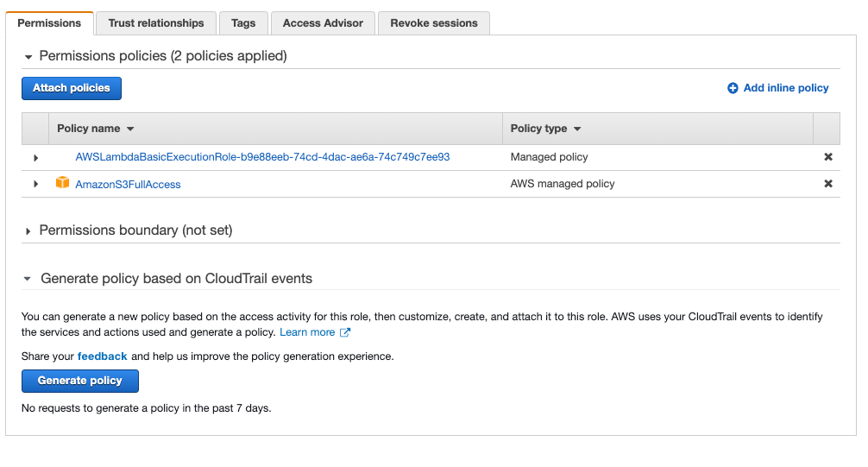The image size is (868, 467).
Task: Sort by Policy name column arrow
Action: click(130, 129)
